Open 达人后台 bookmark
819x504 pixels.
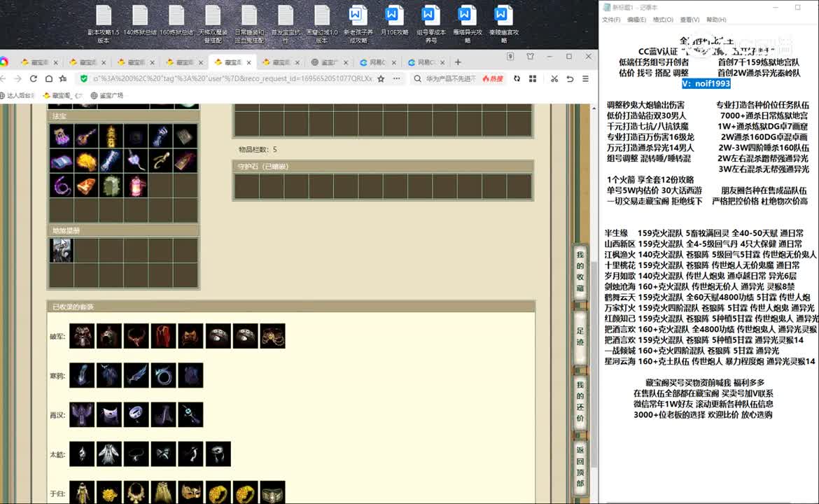[x=17, y=96]
